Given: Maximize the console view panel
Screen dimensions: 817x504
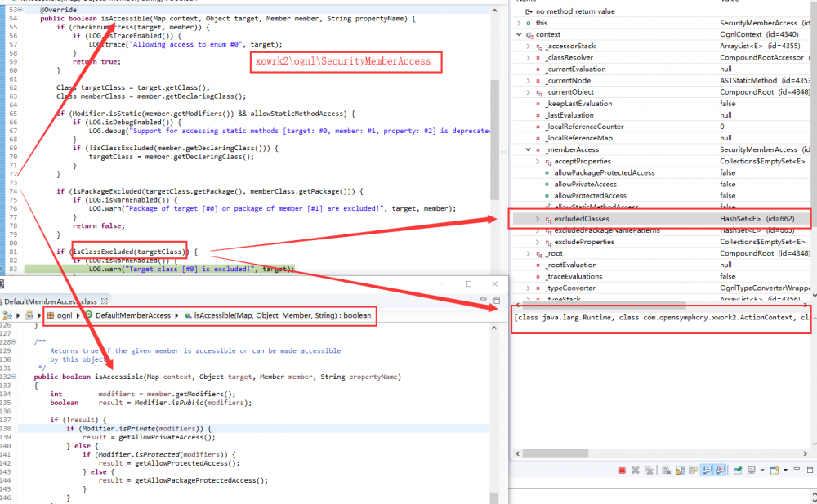Looking at the screenshot, I should point(810,471).
